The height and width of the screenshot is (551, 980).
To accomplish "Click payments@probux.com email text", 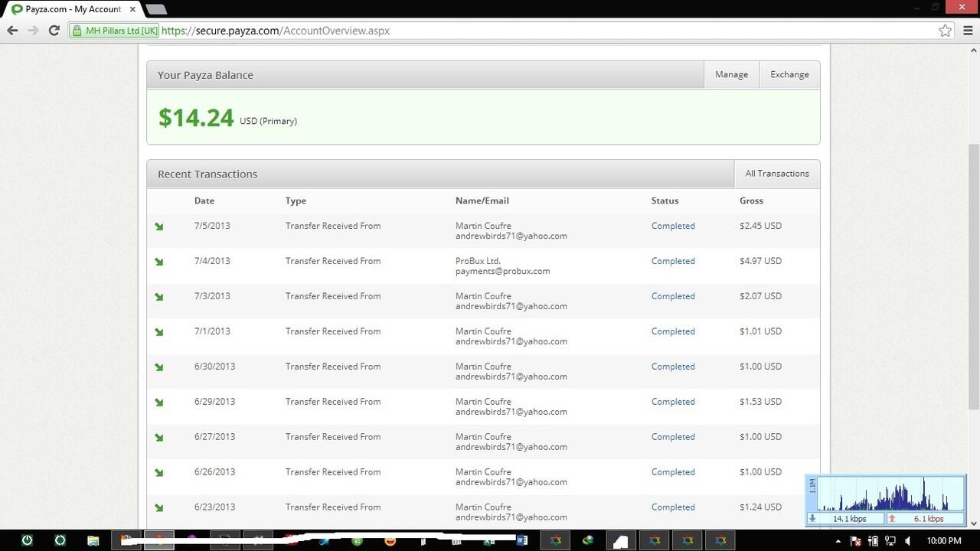I will 502,271.
